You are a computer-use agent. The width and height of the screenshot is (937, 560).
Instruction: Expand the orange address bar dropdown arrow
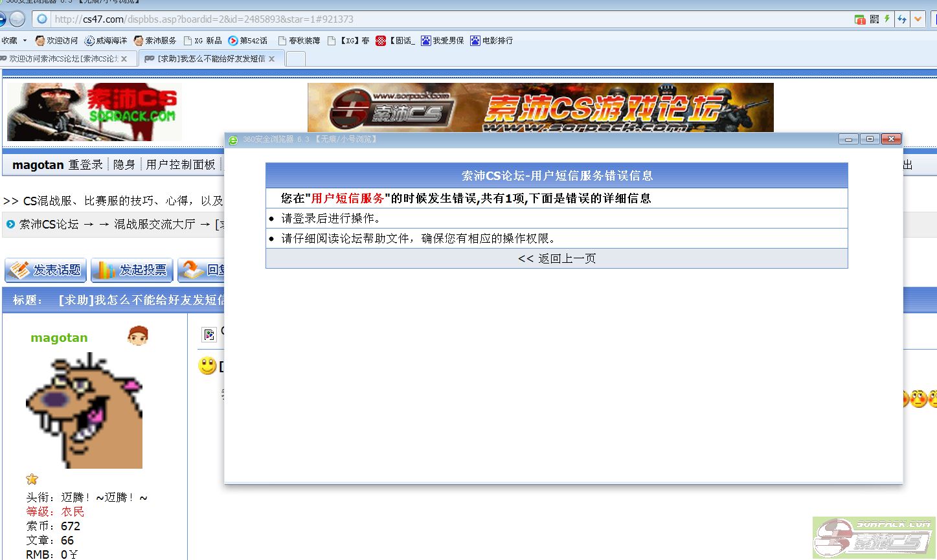click(x=918, y=19)
